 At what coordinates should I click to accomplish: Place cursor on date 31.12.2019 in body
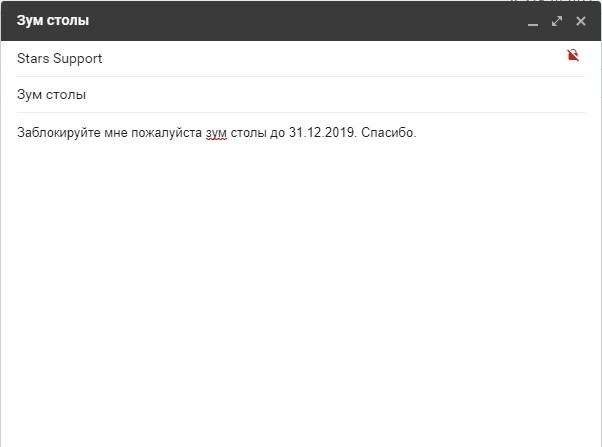323,132
